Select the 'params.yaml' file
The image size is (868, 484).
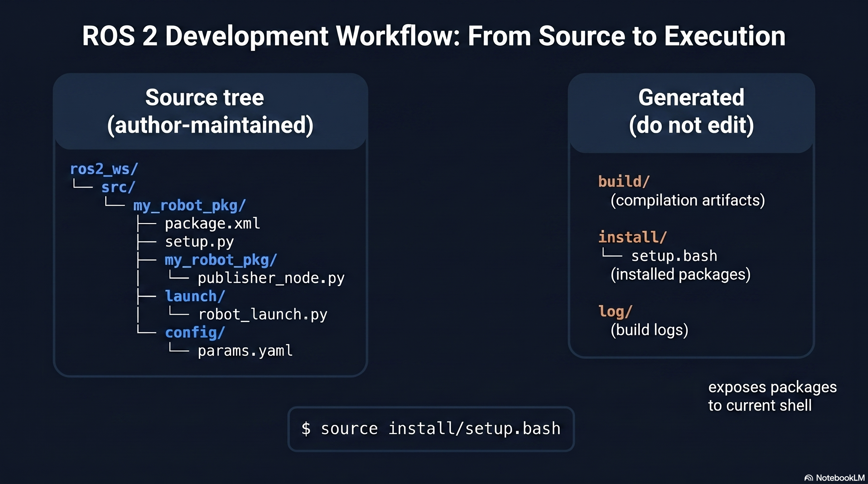(245, 351)
